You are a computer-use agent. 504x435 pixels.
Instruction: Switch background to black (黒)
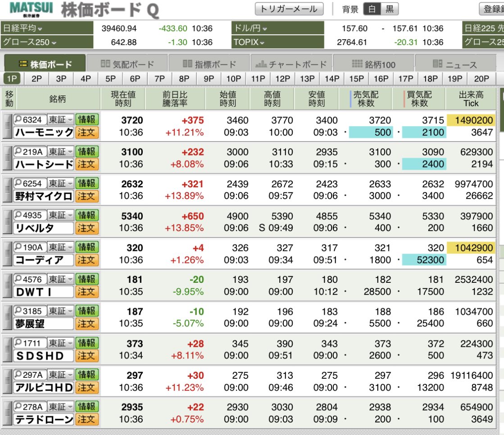click(390, 9)
